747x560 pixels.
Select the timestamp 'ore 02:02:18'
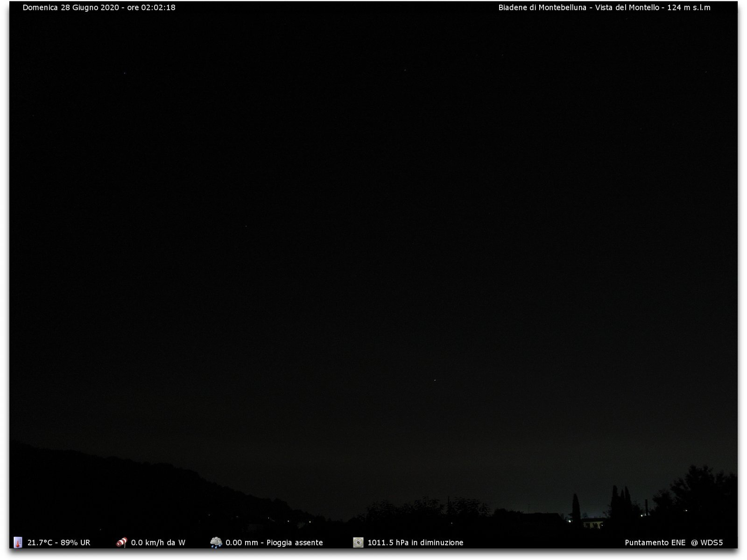pos(151,7)
